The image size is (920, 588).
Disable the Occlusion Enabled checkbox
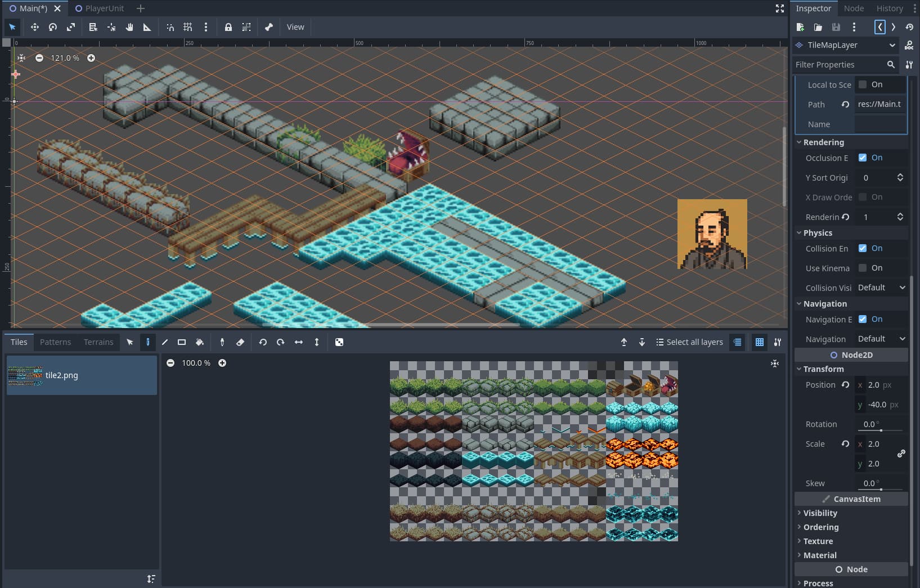click(863, 158)
